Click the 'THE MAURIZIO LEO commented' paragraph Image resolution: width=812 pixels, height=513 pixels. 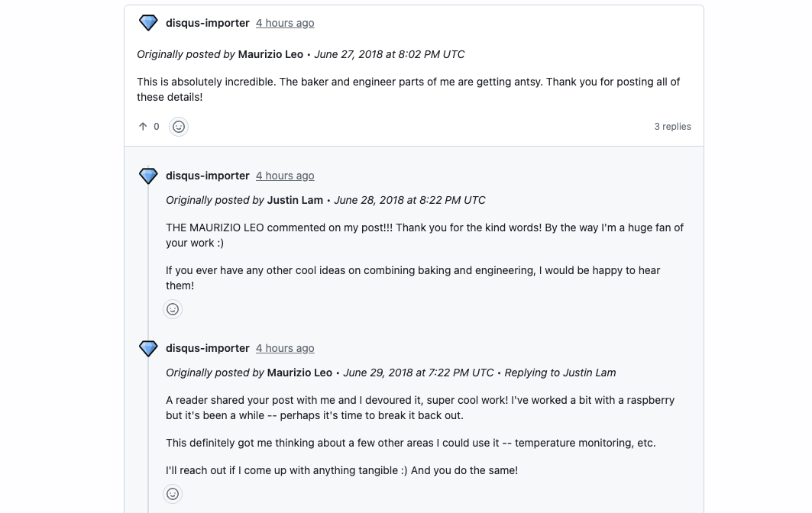tap(425, 235)
